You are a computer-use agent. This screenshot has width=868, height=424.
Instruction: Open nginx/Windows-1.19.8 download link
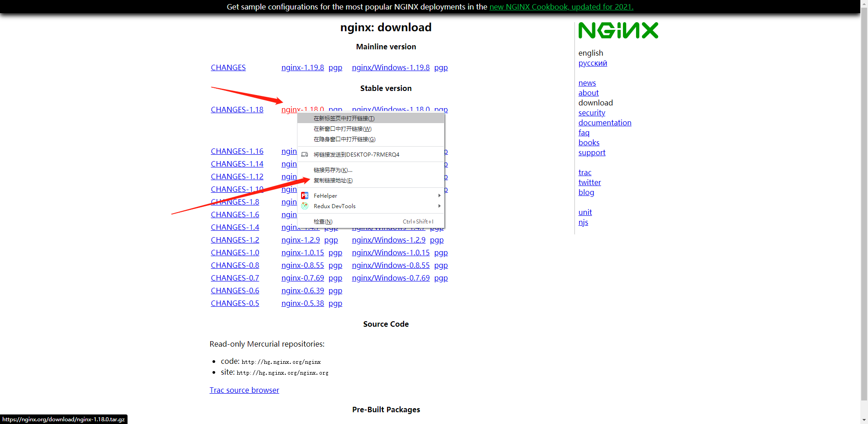coord(391,67)
